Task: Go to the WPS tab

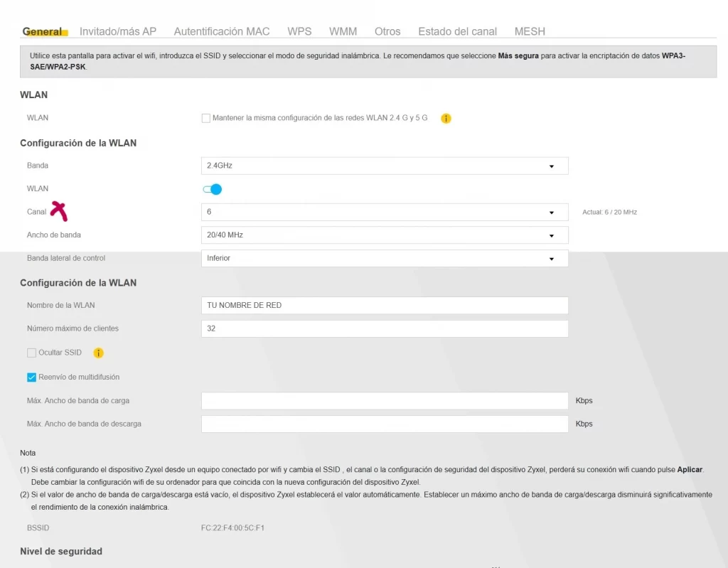Action: (299, 31)
